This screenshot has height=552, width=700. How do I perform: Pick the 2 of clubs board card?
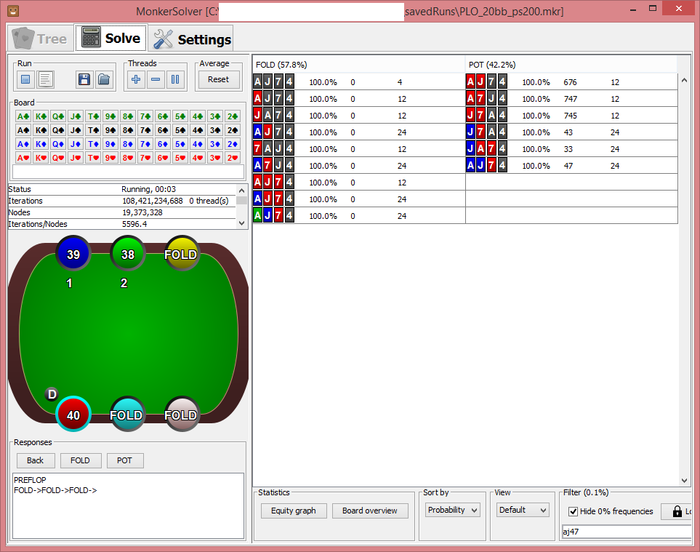tap(233, 117)
